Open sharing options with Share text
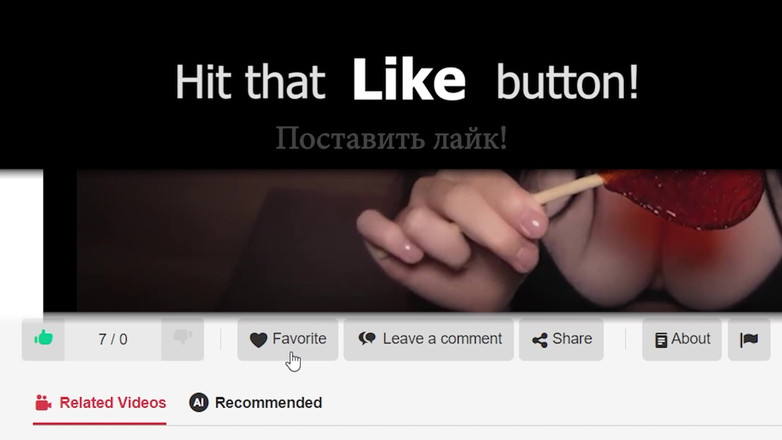782x440 pixels. pyautogui.click(x=572, y=339)
